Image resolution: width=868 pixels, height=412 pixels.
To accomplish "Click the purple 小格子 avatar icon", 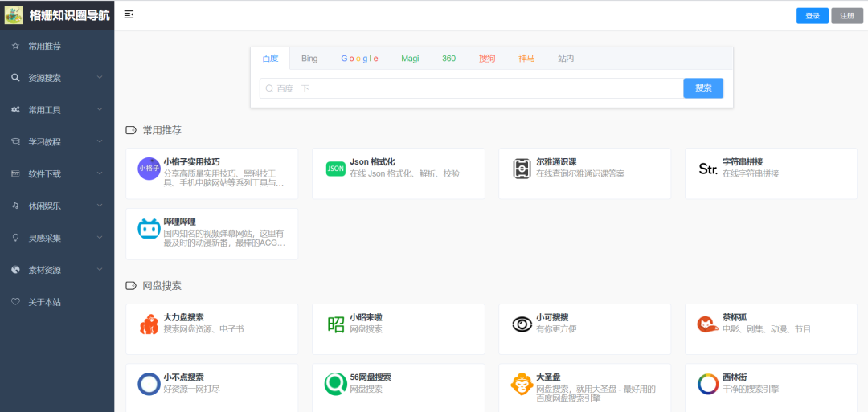I will coord(149,168).
